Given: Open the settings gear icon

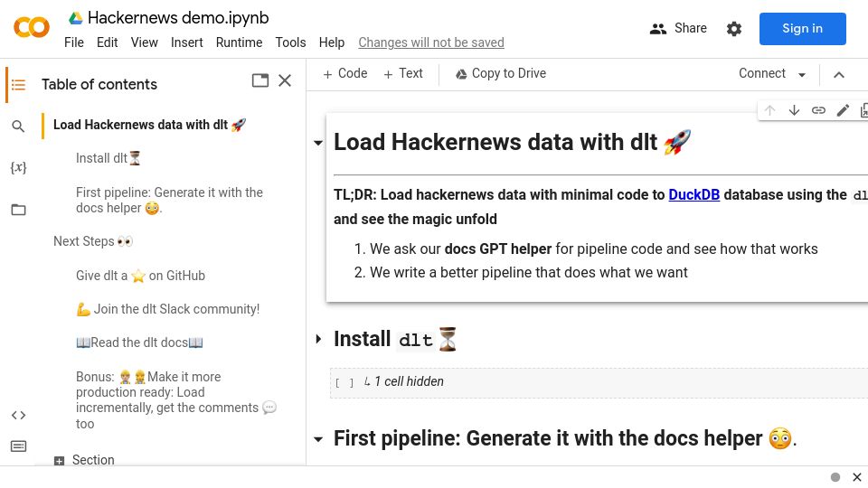Looking at the screenshot, I should point(734,29).
